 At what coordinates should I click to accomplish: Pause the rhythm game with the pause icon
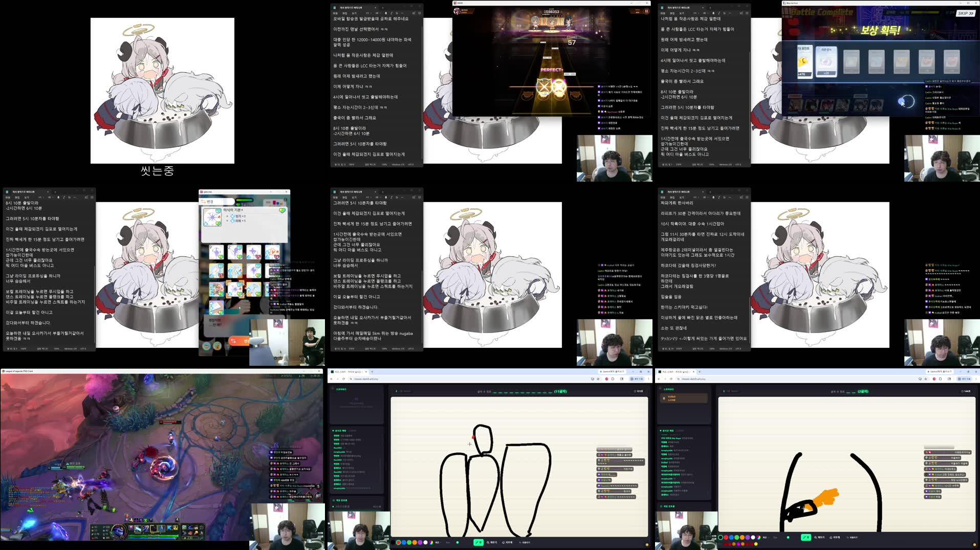click(646, 11)
